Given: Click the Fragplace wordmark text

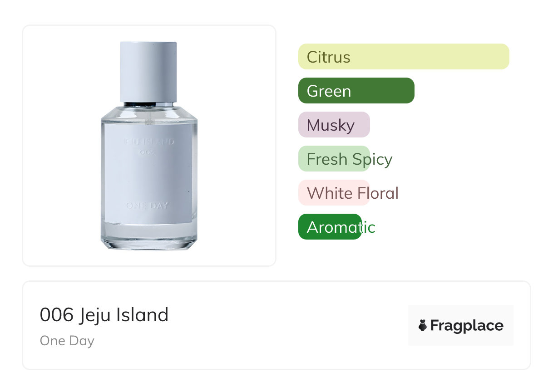Looking at the screenshot, I should coord(466,325).
